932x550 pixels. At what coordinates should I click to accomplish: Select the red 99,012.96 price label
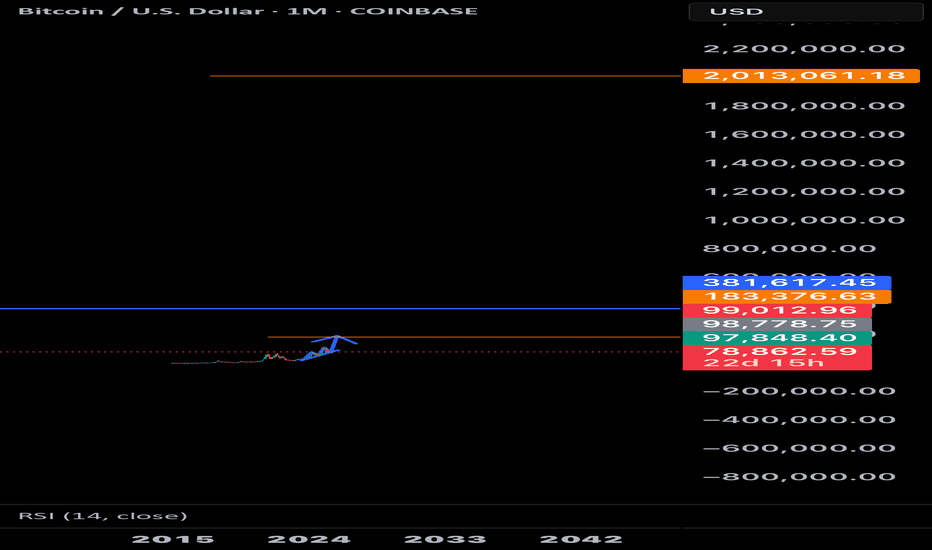(x=777, y=310)
